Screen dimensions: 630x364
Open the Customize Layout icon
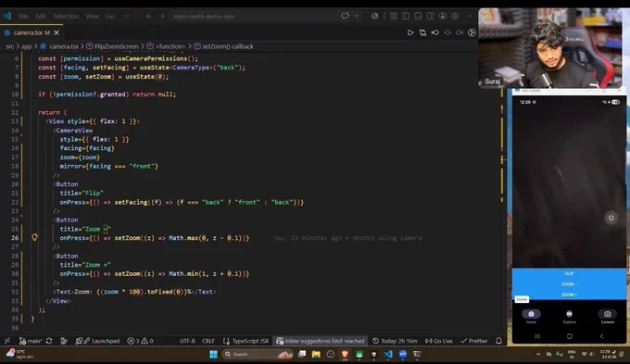[x=394, y=16]
